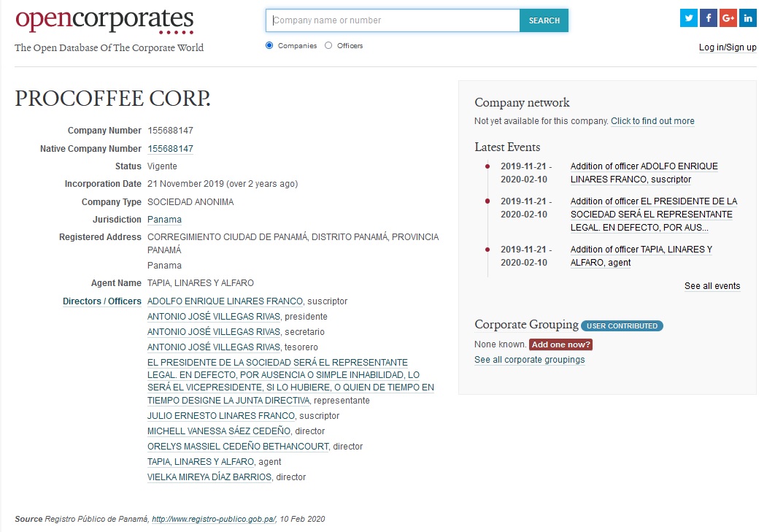
Task: Open the Panama jurisdiction link
Action: (164, 220)
